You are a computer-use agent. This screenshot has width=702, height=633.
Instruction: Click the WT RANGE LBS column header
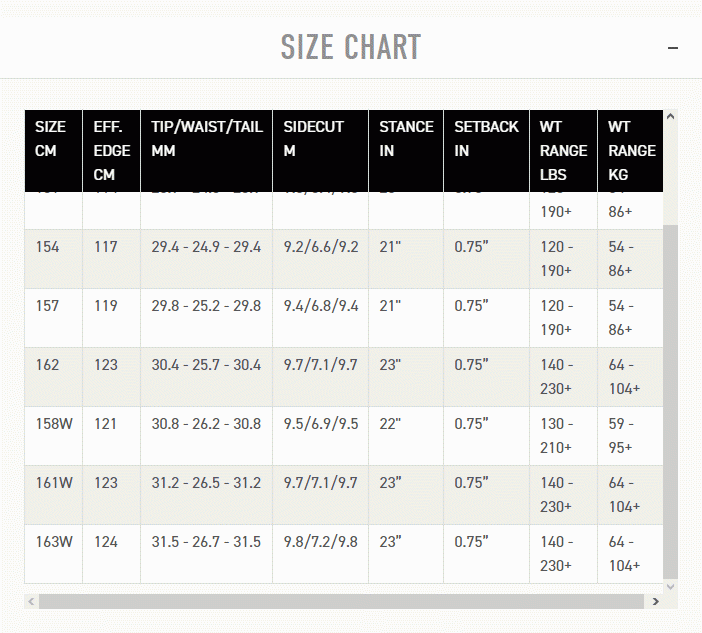click(x=564, y=151)
